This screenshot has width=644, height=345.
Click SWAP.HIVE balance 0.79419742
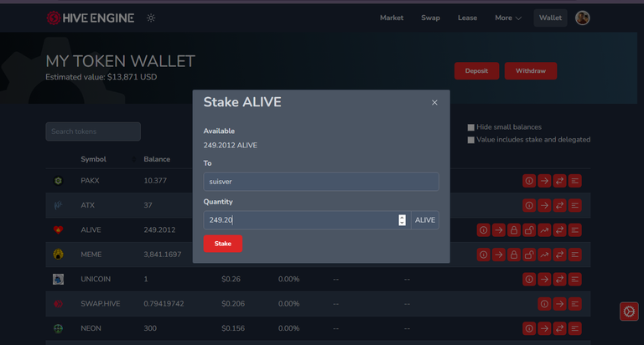(164, 304)
